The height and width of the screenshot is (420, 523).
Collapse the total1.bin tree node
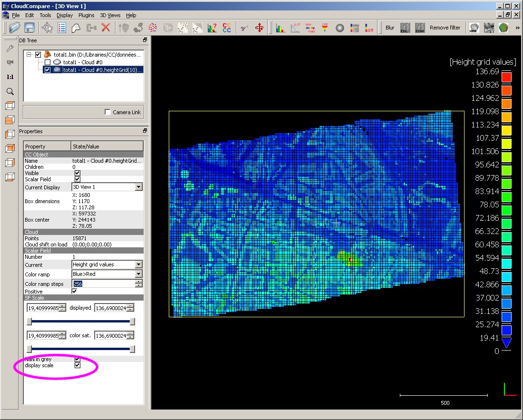[29, 55]
